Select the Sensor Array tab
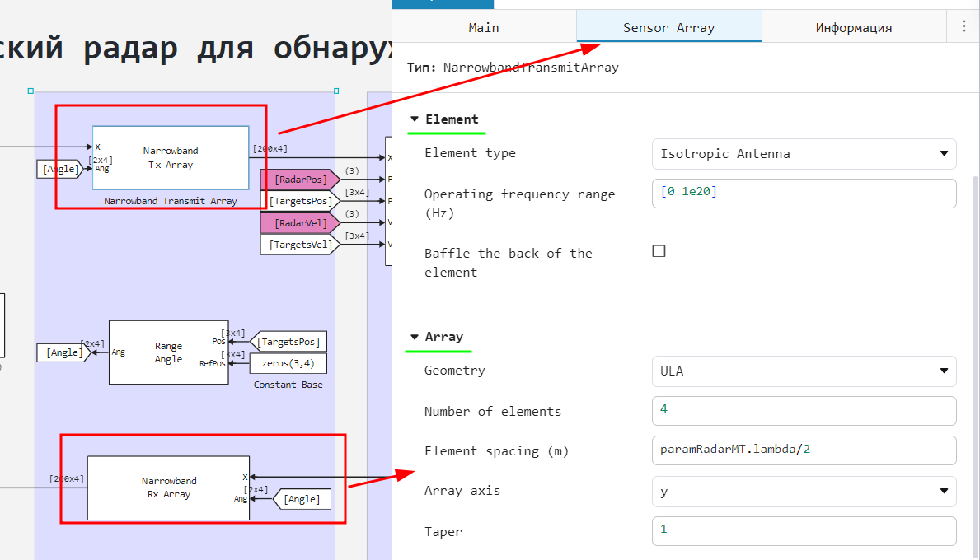Image resolution: width=980 pixels, height=560 pixels. [x=668, y=27]
